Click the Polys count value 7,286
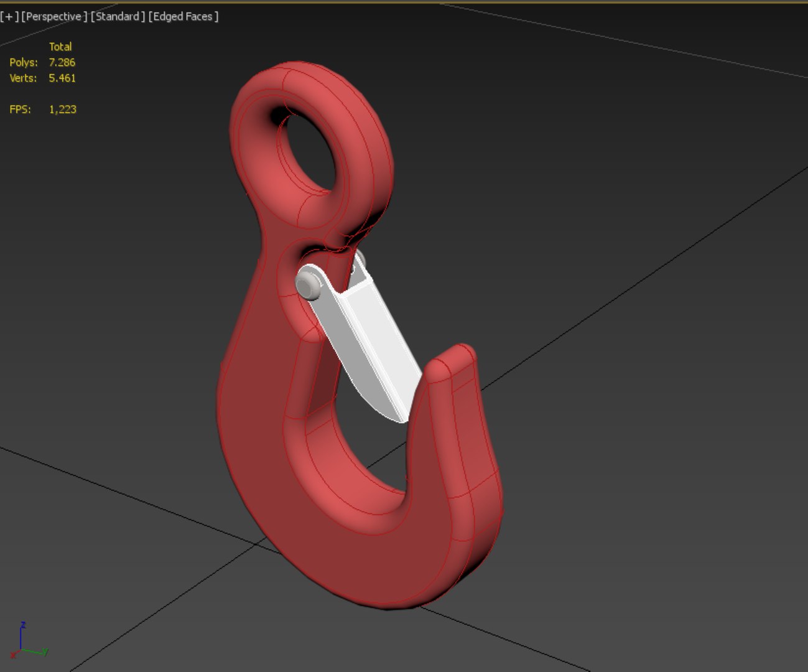Viewport: 808px width, 672px height. point(62,62)
